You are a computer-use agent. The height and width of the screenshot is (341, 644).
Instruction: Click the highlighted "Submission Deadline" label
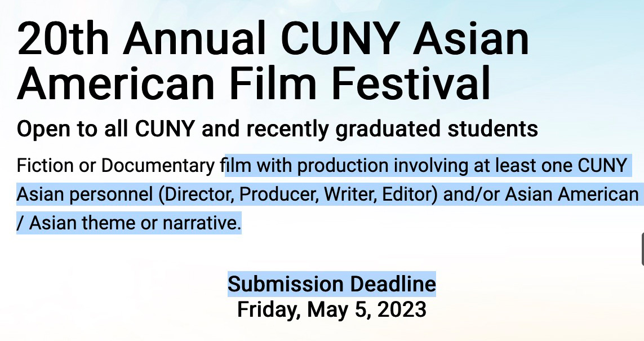tap(332, 284)
